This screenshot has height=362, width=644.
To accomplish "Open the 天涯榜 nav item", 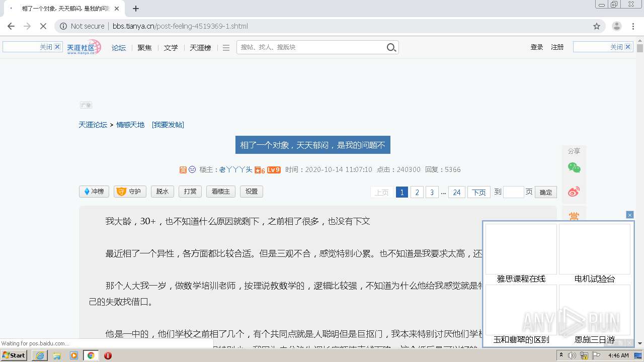I will coord(200,48).
